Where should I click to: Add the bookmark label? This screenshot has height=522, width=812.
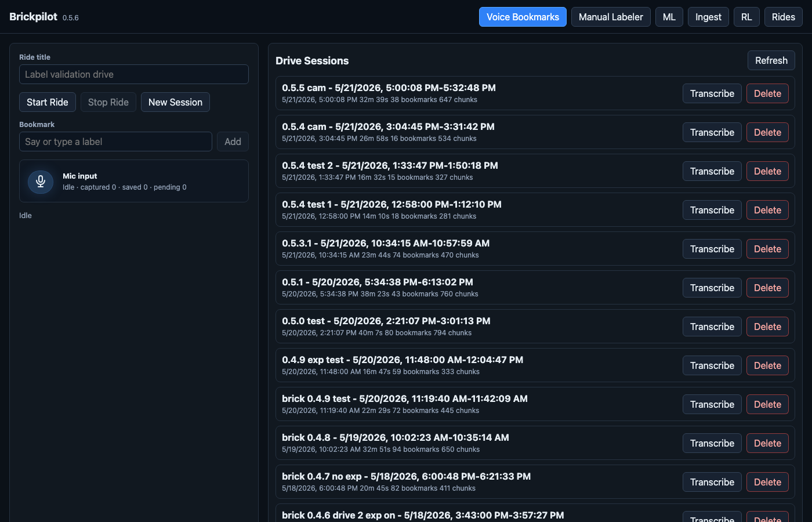click(233, 142)
